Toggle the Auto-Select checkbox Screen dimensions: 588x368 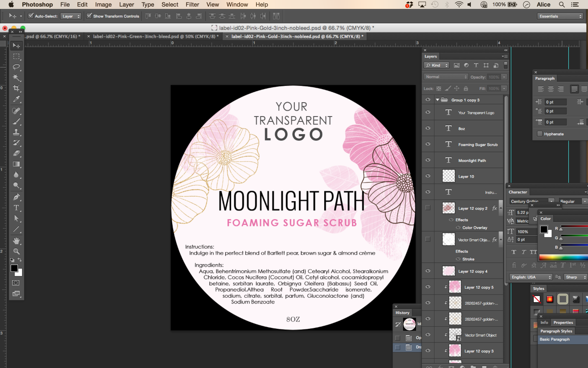[31, 16]
